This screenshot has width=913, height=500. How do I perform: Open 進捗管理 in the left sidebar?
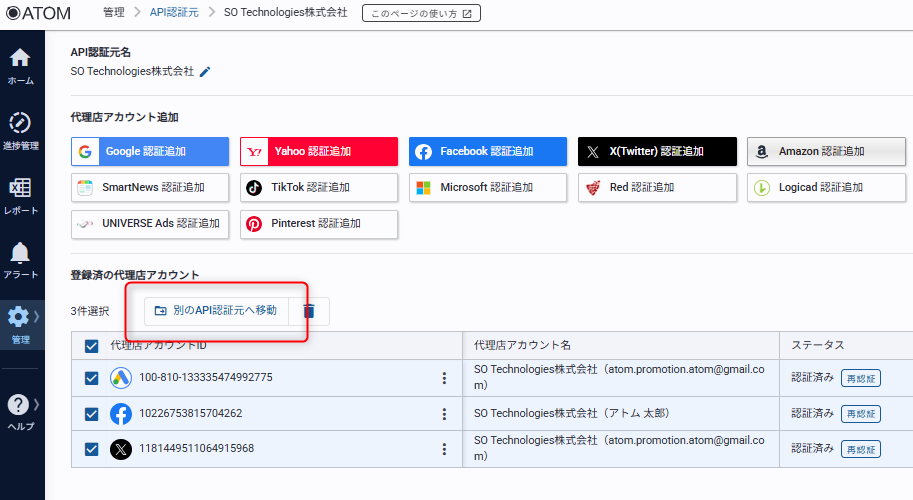point(20,130)
